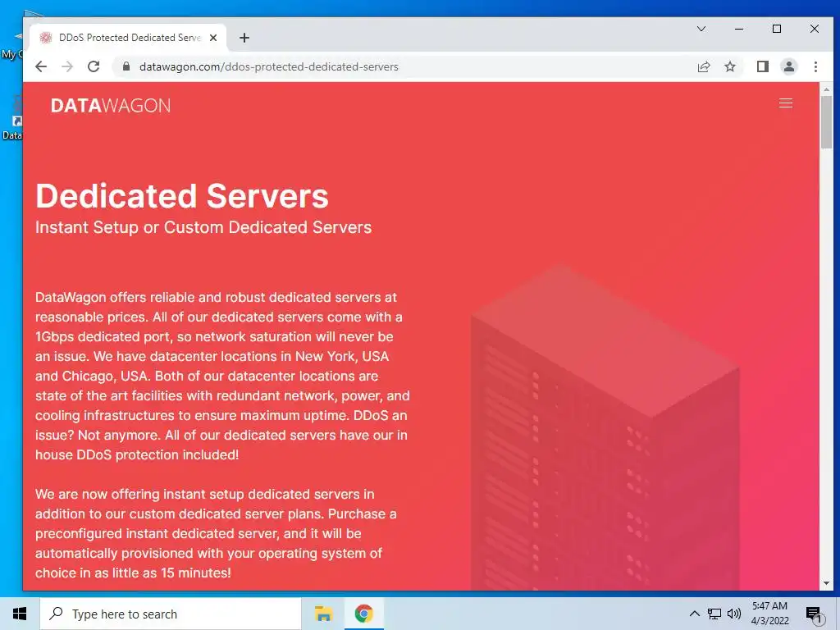Screen dimensions: 840x630
Task: Open the volume tray icon
Action: (734, 614)
